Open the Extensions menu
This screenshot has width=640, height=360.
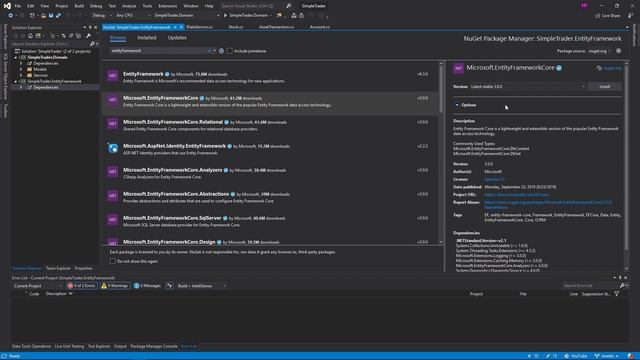click(x=167, y=6)
